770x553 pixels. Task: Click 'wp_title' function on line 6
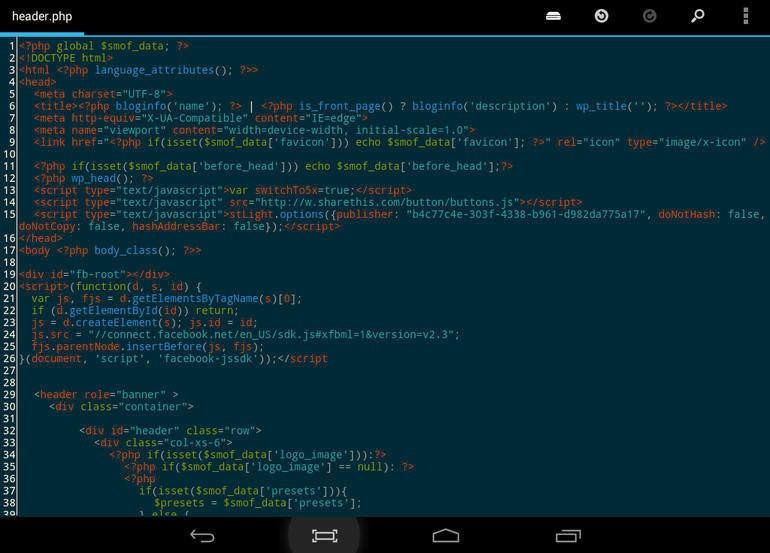pyautogui.click(x=601, y=106)
